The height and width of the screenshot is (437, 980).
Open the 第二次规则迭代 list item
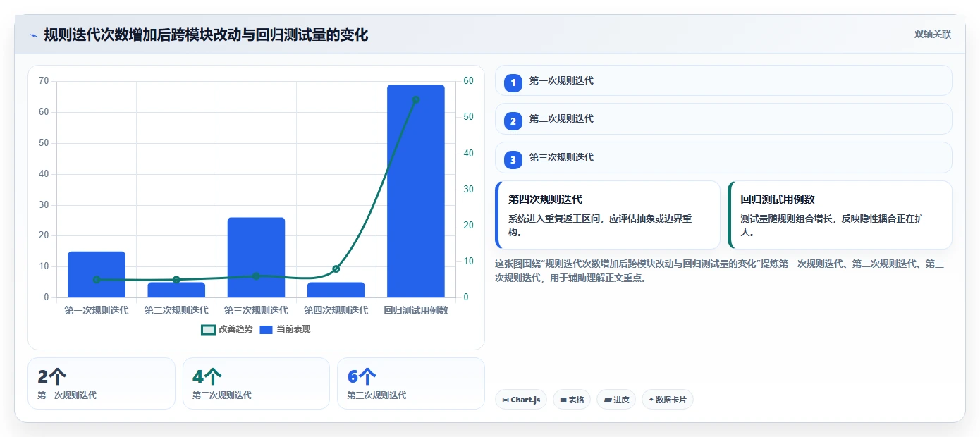click(x=723, y=118)
